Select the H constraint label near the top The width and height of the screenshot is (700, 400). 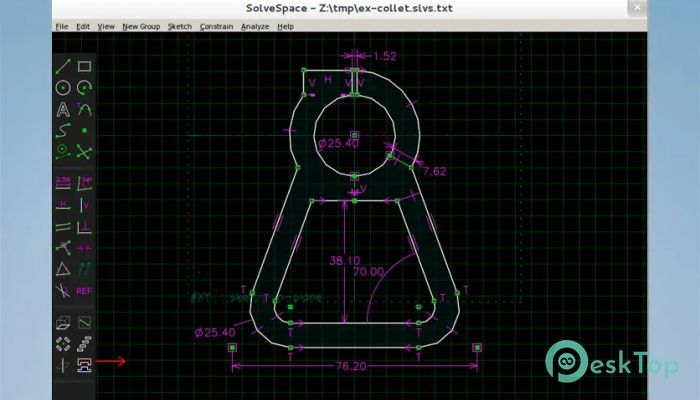click(328, 80)
